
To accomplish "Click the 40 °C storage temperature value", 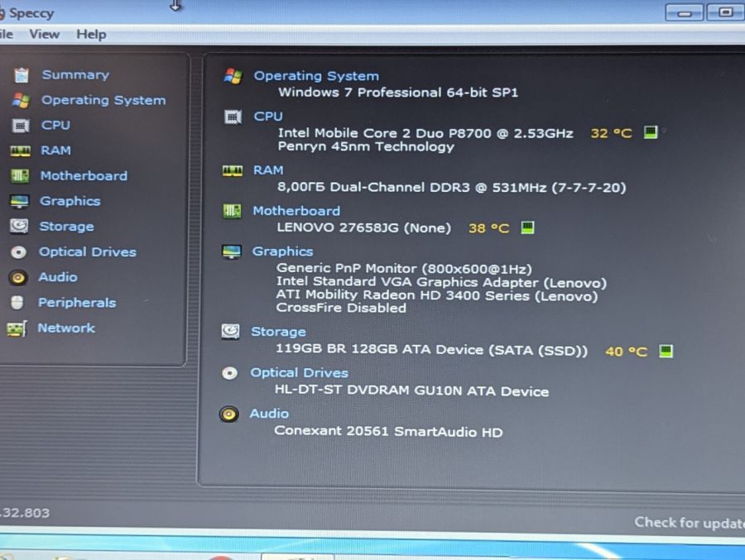I will tap(626, 352).
